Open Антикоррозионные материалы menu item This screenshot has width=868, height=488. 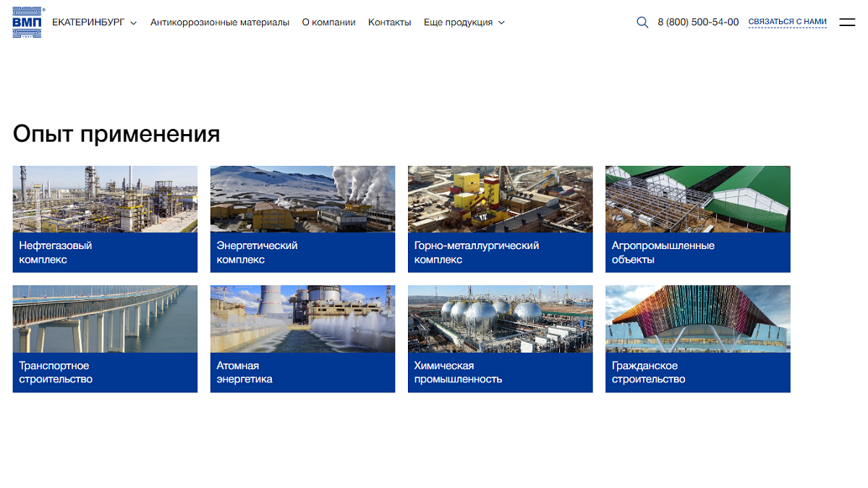pos(220,22)
